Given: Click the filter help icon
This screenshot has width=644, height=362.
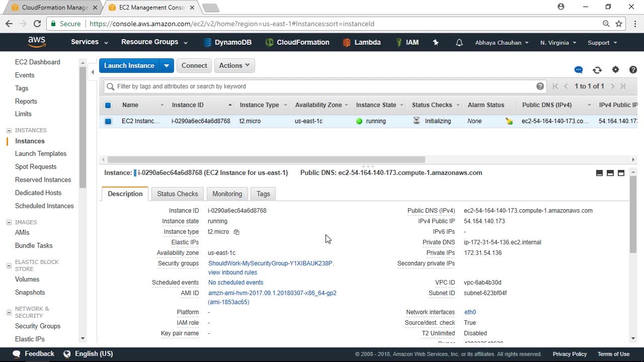Looking at the screenshot, I should (x=540, y=86).
